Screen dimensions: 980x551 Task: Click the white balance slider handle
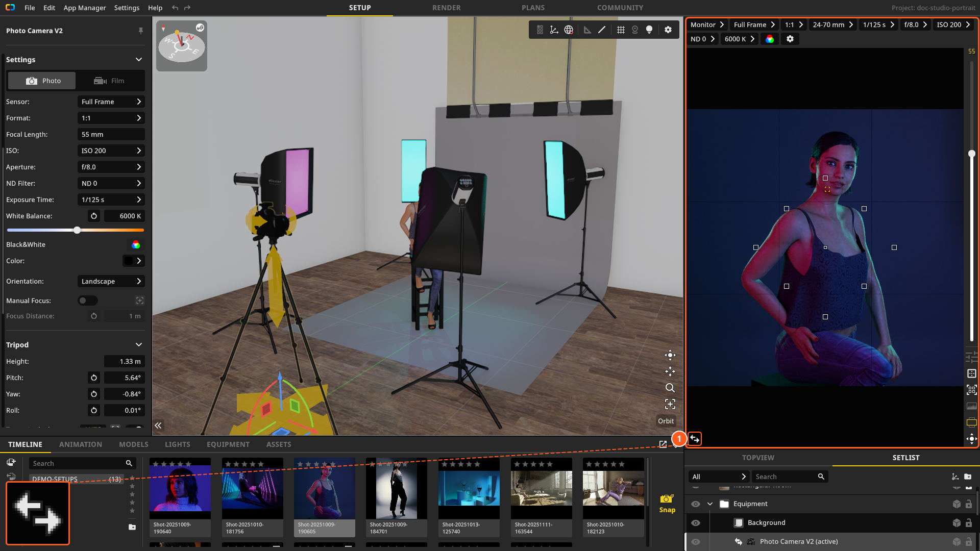77,231
